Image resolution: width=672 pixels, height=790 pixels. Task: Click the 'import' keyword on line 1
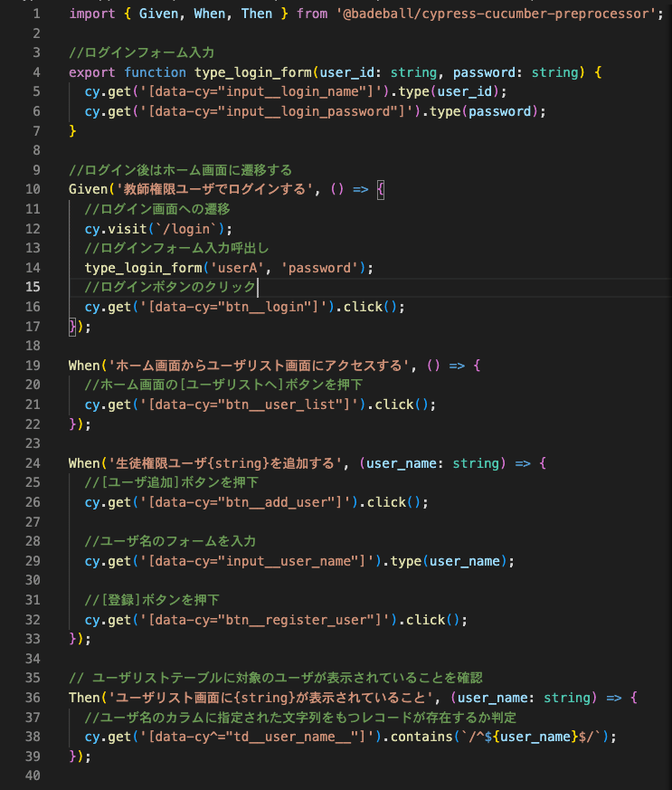point(92,14)
